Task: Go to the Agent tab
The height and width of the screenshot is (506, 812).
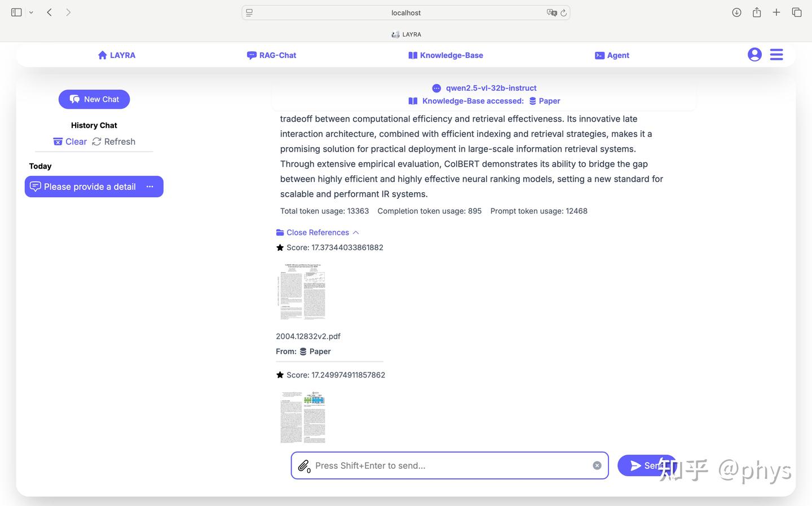Action: point(612,55)
